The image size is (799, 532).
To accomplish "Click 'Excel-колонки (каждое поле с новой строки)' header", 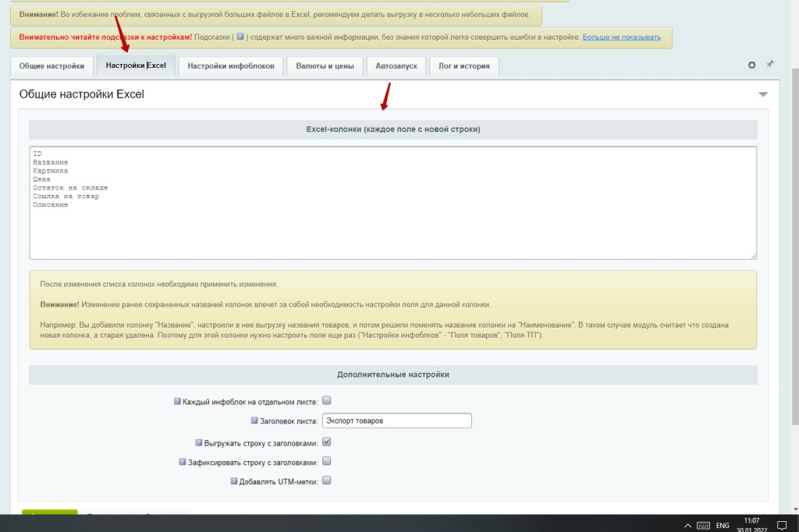I will coord(393,129).
